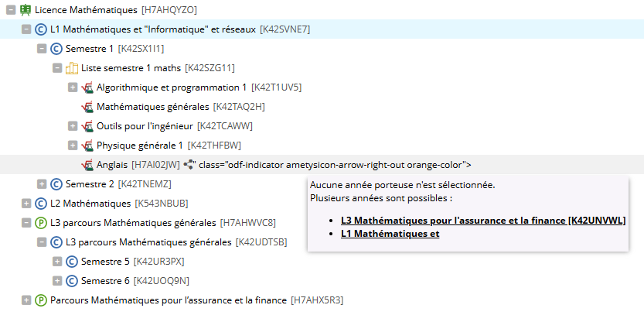
Task: Collapse the Semestre 1 node
Action: point(42,49)
